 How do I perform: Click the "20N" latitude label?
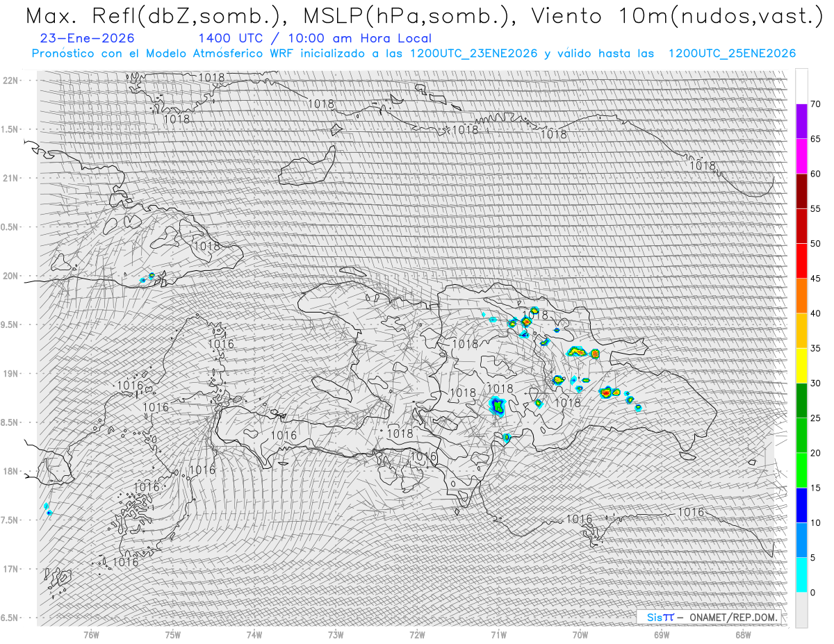pos(12,276)
